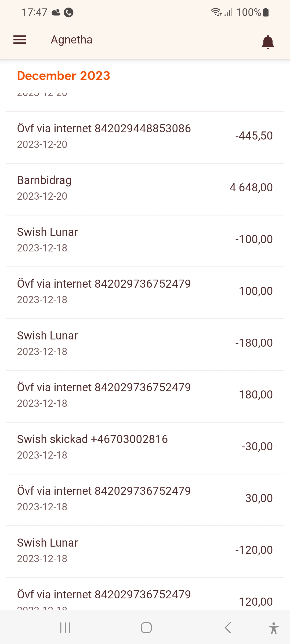Open the -445,50 internet transfer transaction

pyautogui.click(x=145, y=136)
